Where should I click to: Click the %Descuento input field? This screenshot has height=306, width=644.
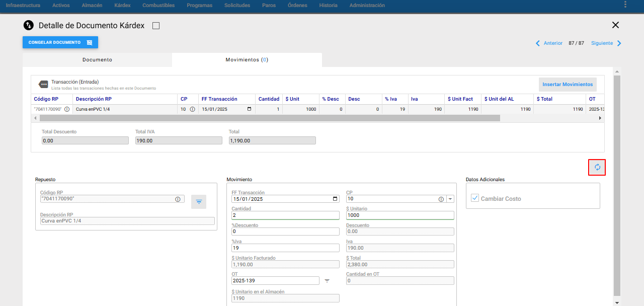pyautogui.click(x=285, y=232)
